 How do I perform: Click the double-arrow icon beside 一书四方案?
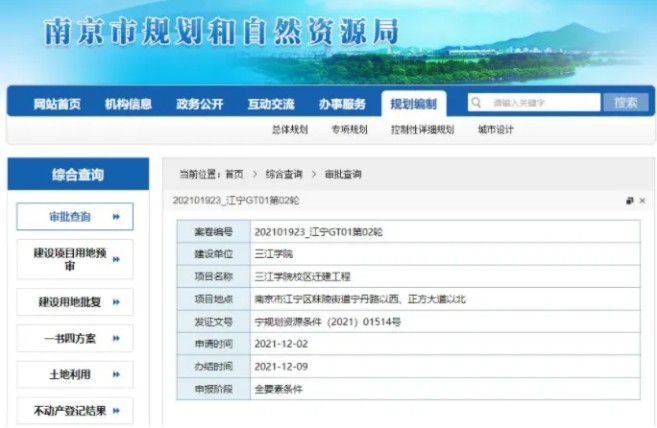click(116, 338)
